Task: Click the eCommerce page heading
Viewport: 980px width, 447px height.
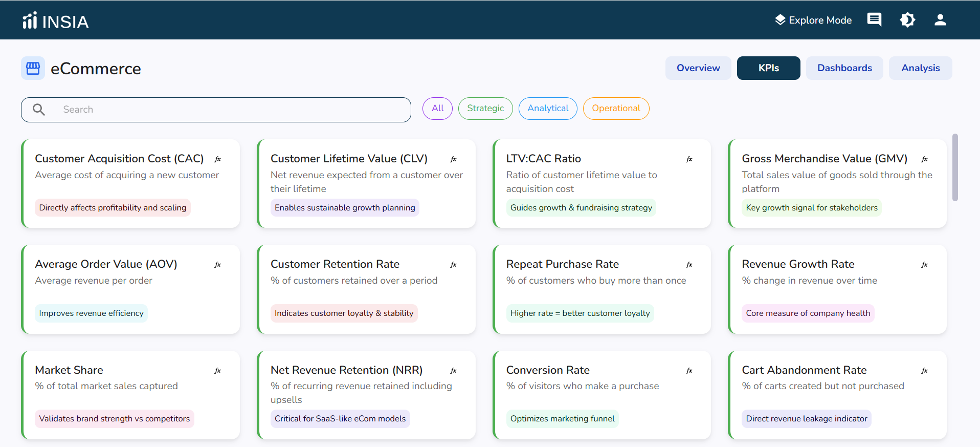Action: [96, 69]
